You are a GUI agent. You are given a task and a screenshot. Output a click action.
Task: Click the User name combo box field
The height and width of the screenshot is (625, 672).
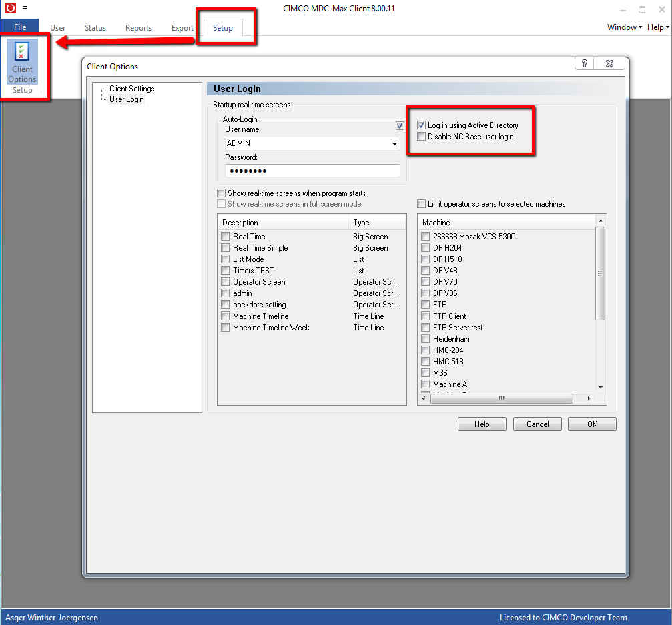(312, 143)
